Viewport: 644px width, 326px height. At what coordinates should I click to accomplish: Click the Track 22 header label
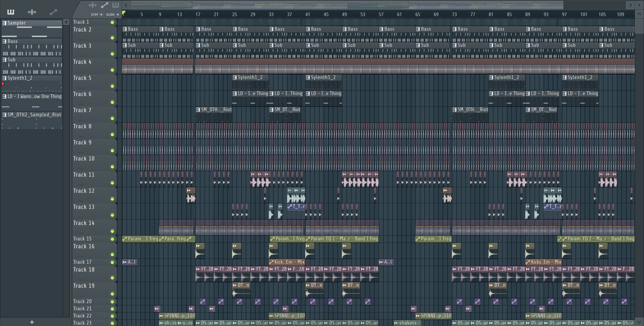tap(82, 316)
